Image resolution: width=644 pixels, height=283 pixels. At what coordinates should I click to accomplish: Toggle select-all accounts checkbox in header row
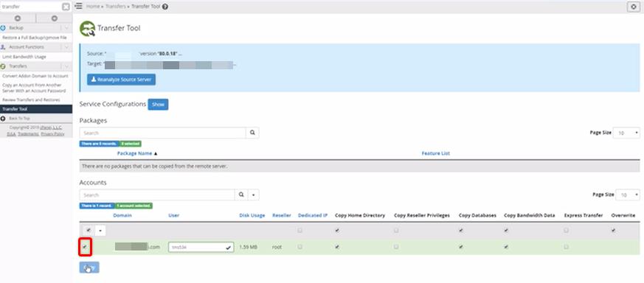[x=89, y=231]
